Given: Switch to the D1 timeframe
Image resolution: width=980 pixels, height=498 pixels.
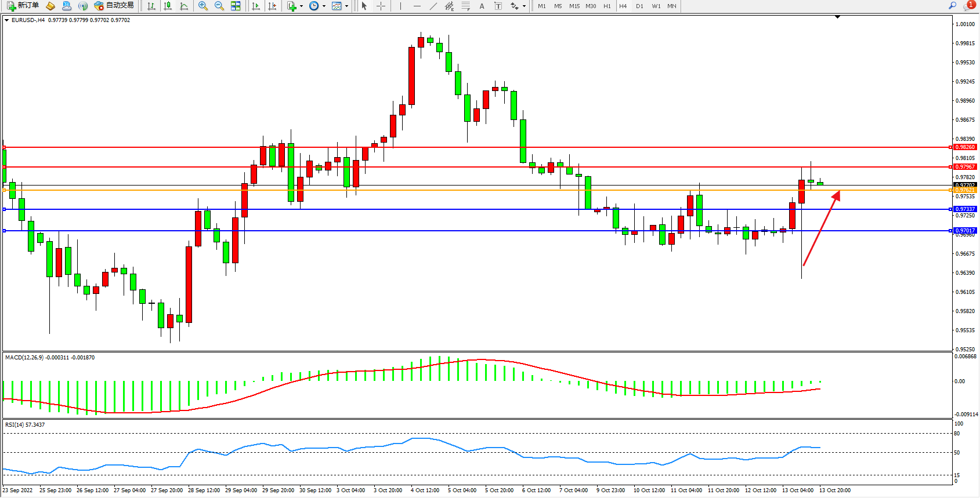Looking at the screenshot, I should point(639,6).
